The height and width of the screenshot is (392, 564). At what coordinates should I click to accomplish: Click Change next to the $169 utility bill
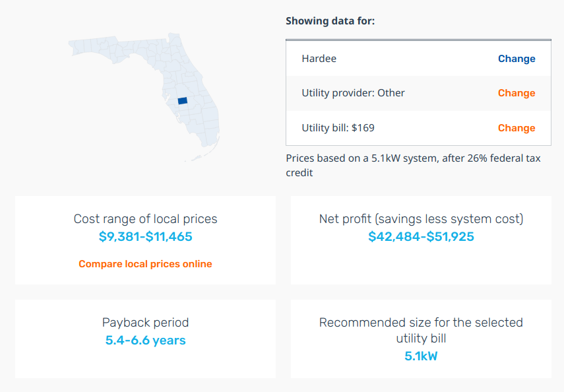pyautogui.click(x=516, y=128)
